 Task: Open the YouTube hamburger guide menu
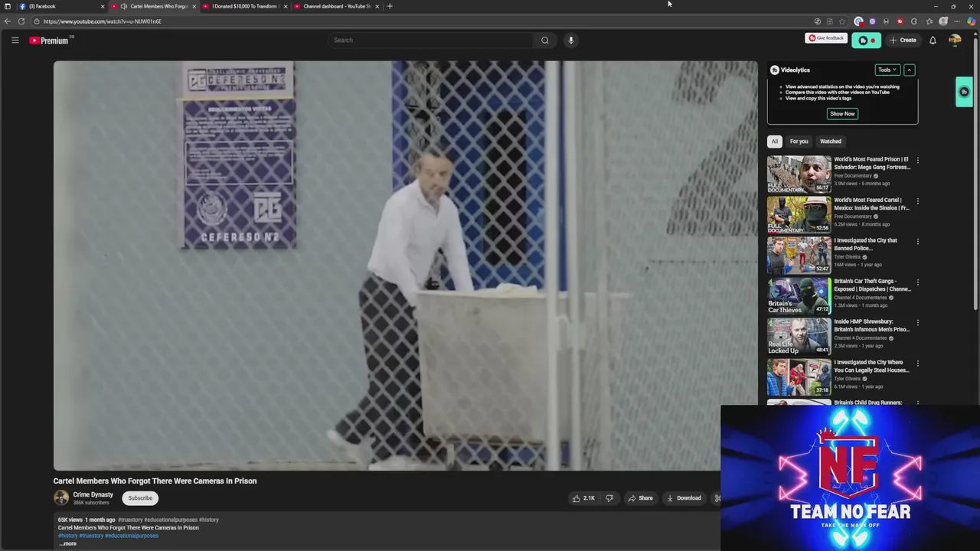pos(15,40)
